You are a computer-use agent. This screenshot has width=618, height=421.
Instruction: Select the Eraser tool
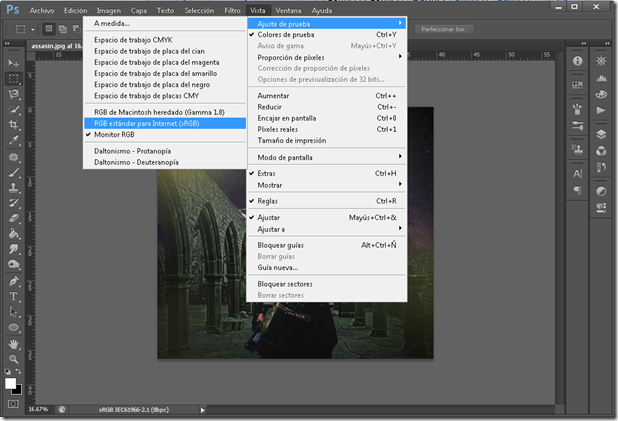14,218
